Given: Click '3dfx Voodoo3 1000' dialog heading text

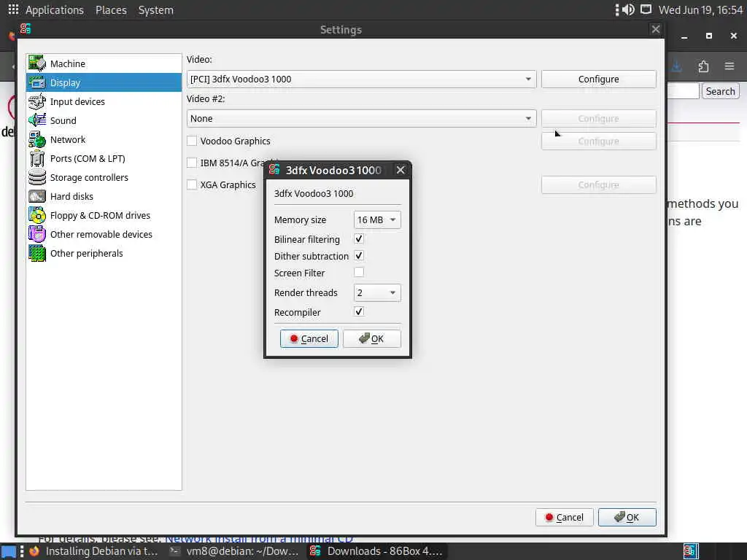Looking at the screenshot, I should [314, 193].
